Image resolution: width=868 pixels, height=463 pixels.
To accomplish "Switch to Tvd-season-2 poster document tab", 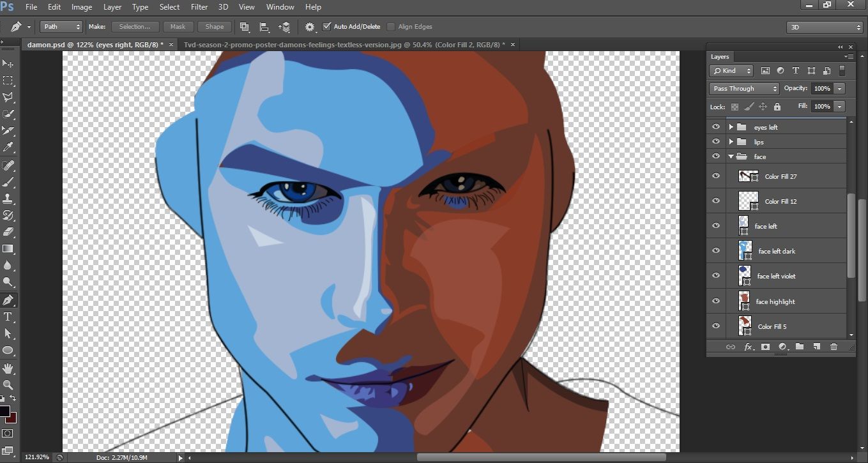I will (349, 45).
